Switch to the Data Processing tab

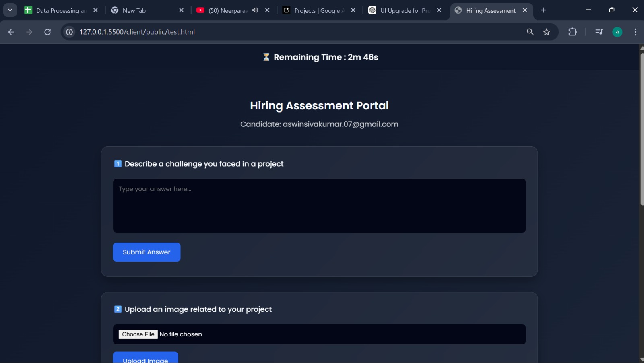pyautogui.click(x=61, y=10)
